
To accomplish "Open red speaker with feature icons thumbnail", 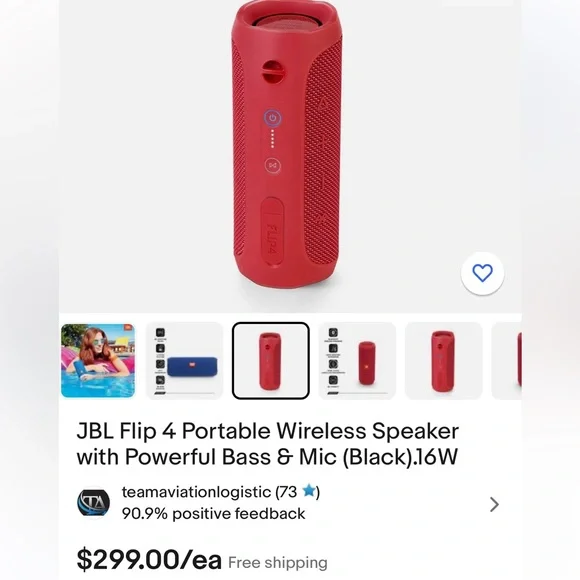I will [357, 361].
